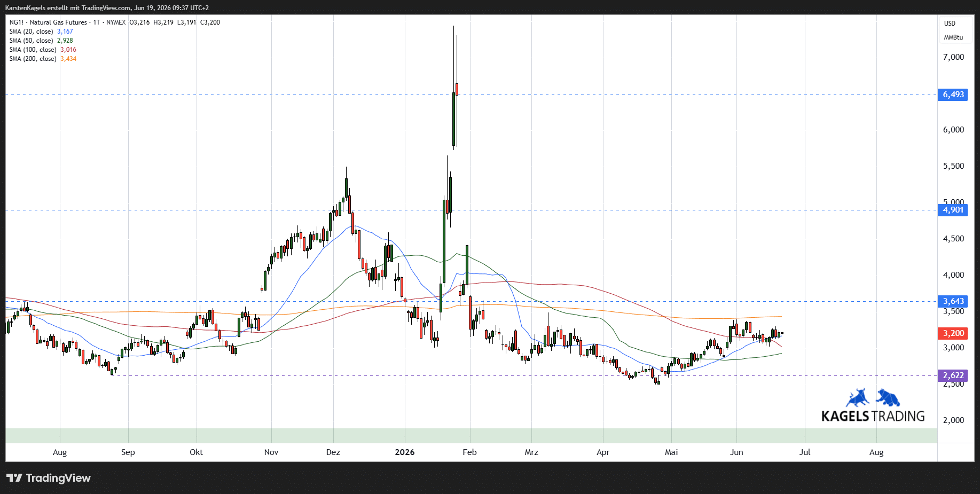This screenshot has height=494, width=980.
Task: Click the 4,500 price axis tick
Action: pos(953,239)
